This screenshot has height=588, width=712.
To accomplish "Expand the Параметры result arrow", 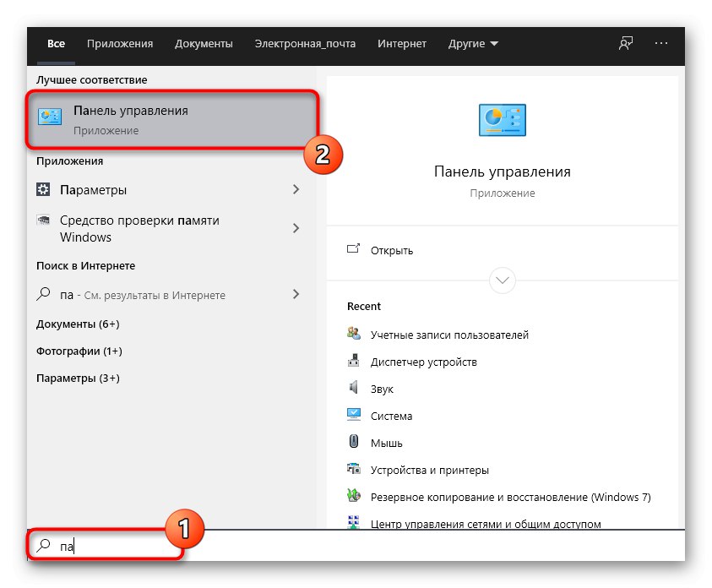I will tap(296, 190).
